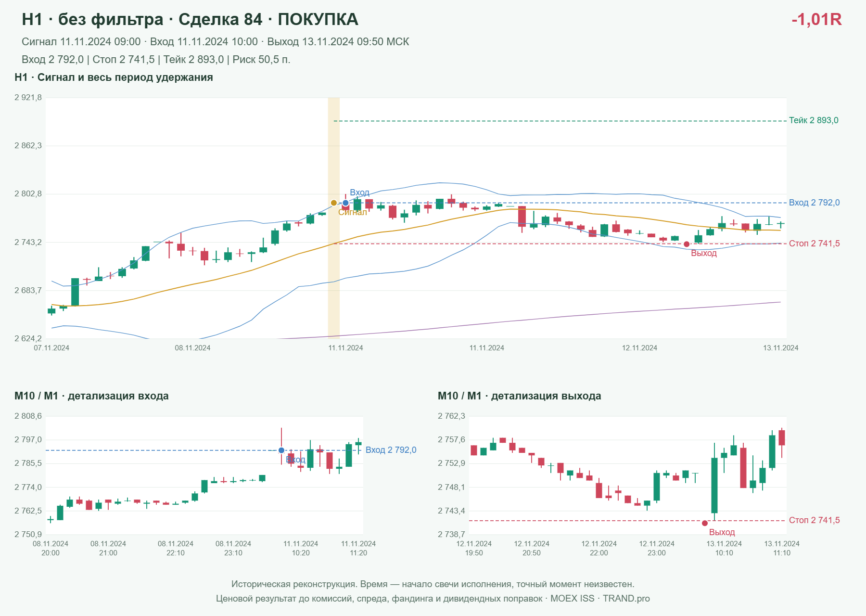
Task: Click the title 'H1 · без фильтра · Сделка 84 · ПОКУПКА'
Action: point(190,19)
